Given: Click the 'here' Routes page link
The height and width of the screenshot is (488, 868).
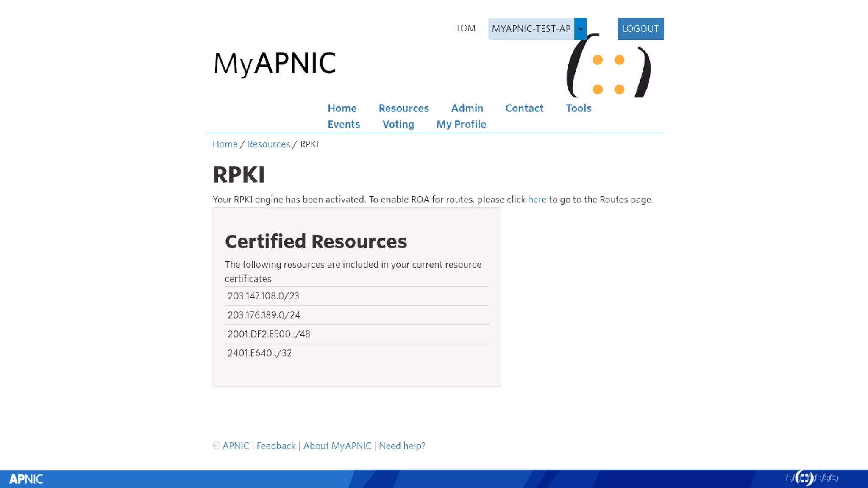Looking at the screenshot, I should pos(537,200).
